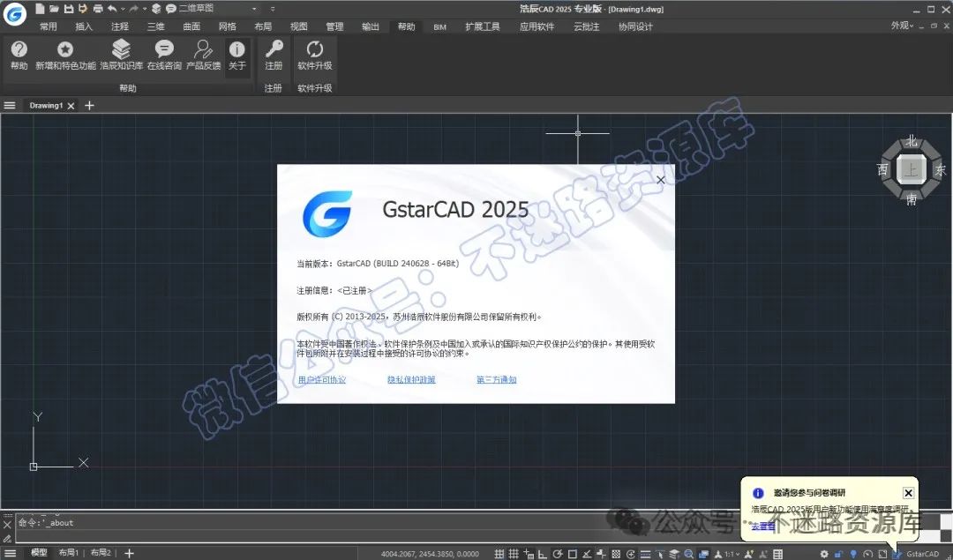Expand the 外观 appearance dropdown
The width and height of the screenshot is (953, 560).
pyautogui.click(x=902, y=26)
